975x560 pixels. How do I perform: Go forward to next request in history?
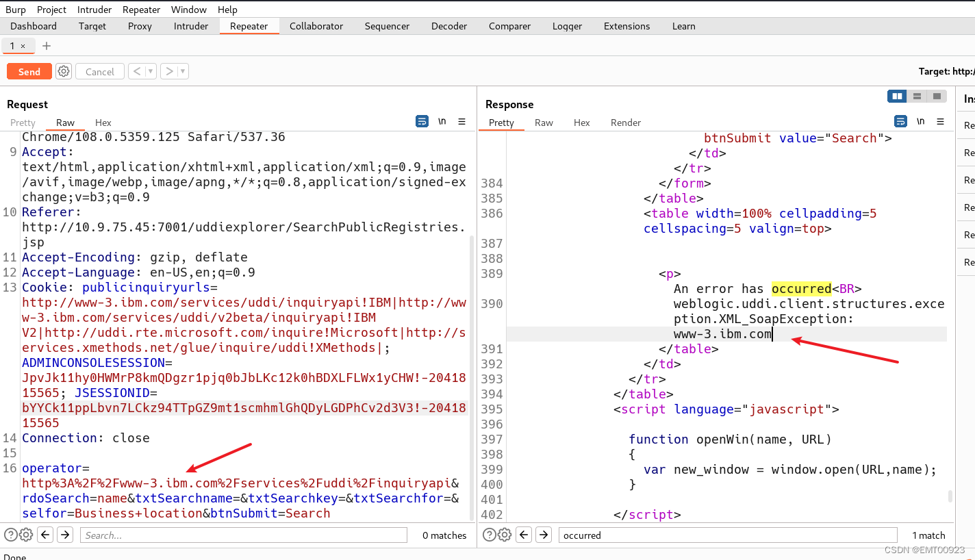168,71
